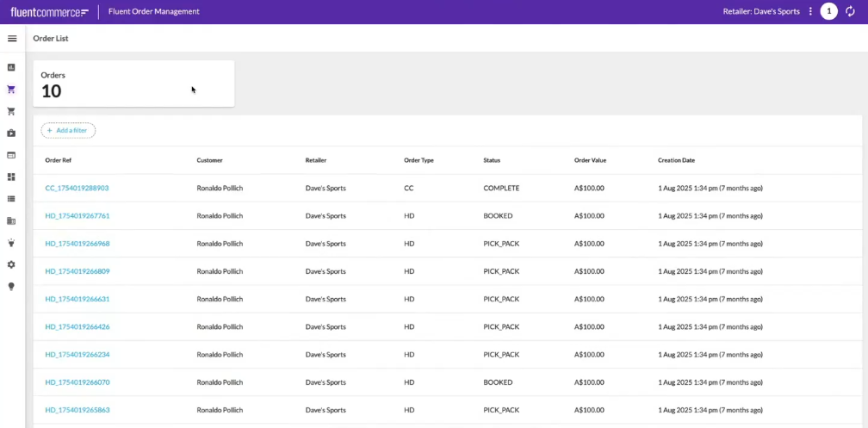Image resolution: width=868 pixels, height=428 pixels.
Task: Open the dark shopping cart sidebar icon
Action: click(x=11, y=111)
